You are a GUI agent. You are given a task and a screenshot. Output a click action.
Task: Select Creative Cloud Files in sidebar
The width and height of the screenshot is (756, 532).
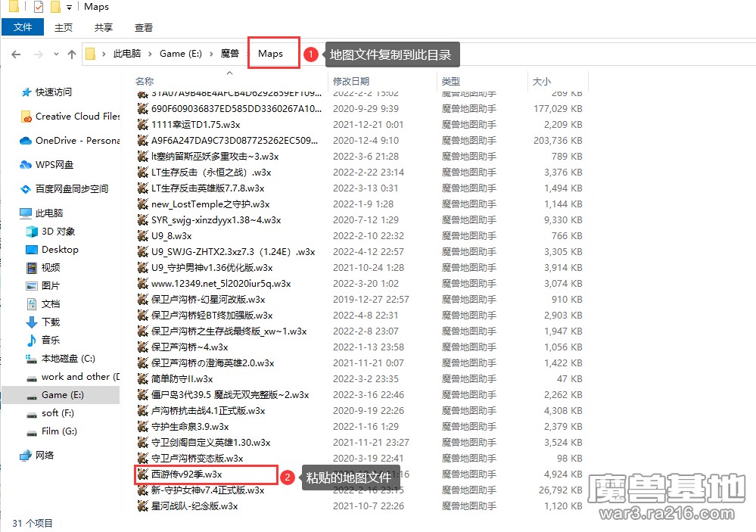77,117
